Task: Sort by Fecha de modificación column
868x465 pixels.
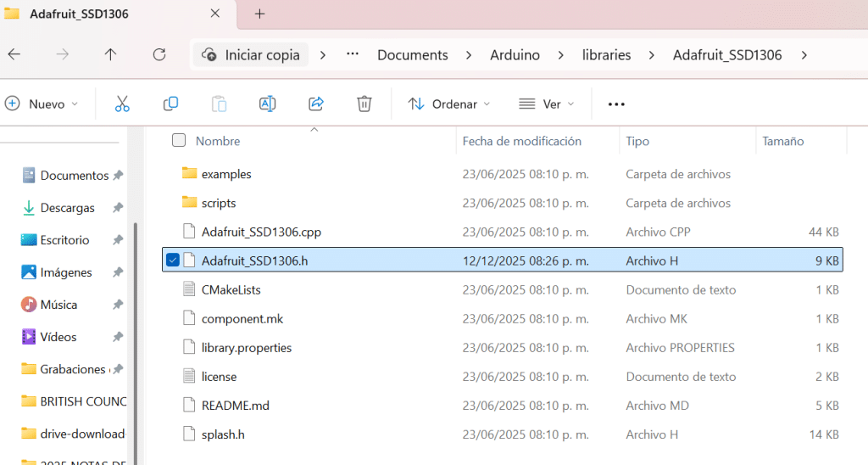Action: pyautogui.click(x=522, y=141)
